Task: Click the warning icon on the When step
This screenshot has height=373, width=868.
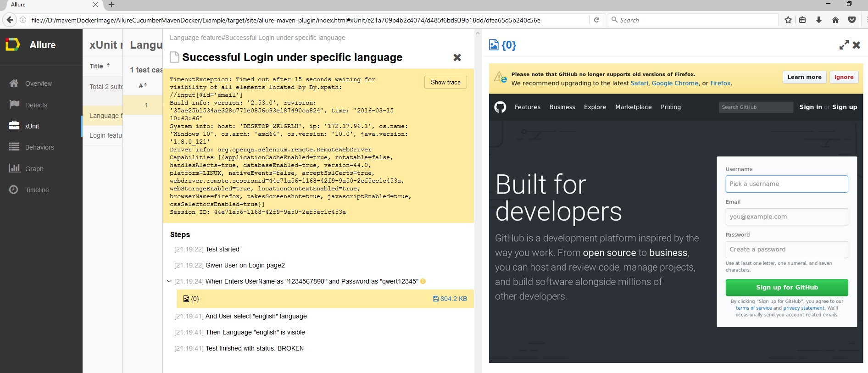Action: [x=423, y=281]
